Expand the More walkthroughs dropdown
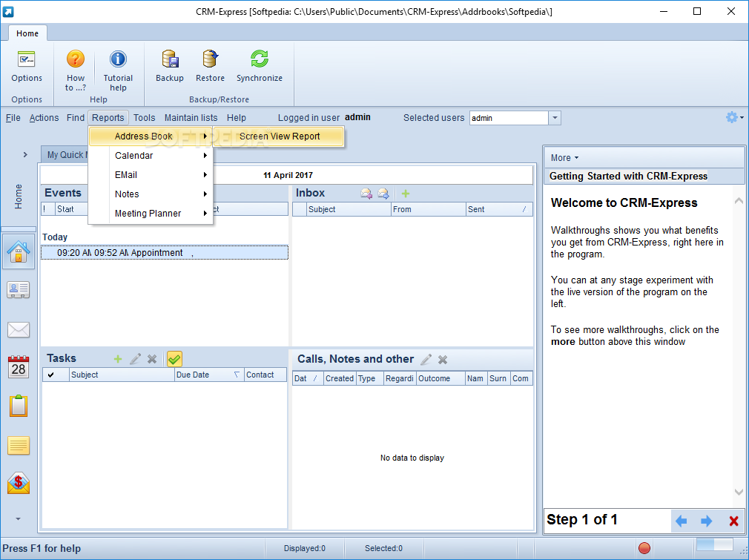Viewport: 749px width, 560px height. [564, 158]
